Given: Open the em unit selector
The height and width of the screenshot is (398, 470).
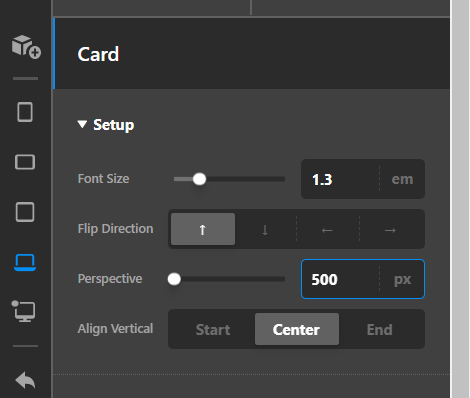Looking at the screenshot, I should 402,179.
